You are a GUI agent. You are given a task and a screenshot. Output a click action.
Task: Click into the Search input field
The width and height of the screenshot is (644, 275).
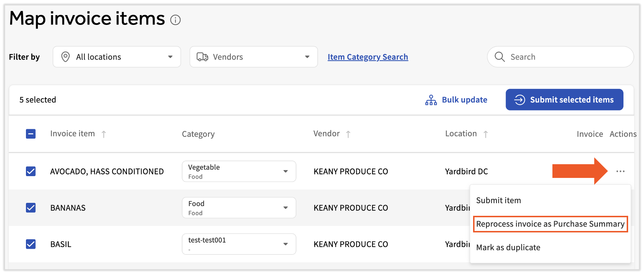click(x=566, y=57)
